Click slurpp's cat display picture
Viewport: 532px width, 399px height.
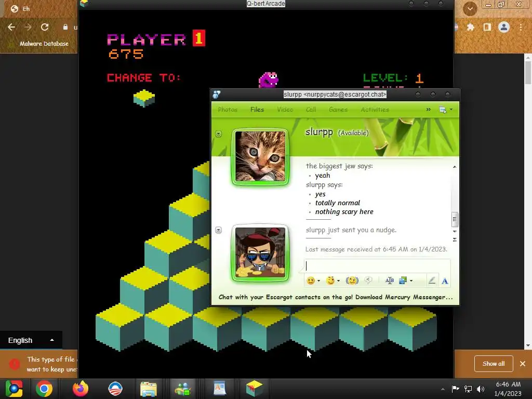260,156
